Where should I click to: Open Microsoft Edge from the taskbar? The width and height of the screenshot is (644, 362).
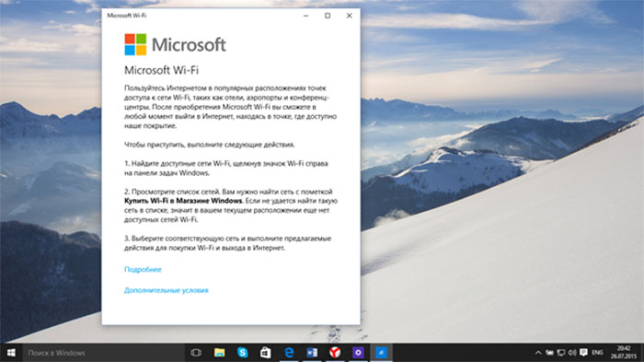click(x=289, y=353)
